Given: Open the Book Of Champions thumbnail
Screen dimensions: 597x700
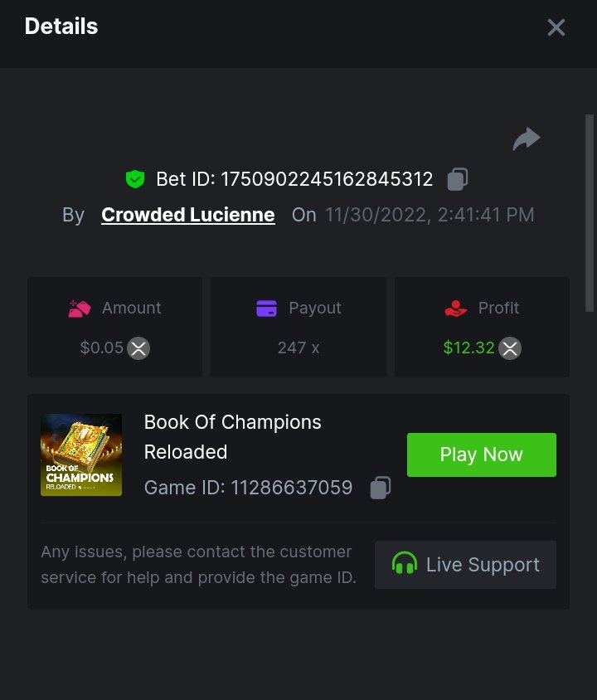Looking at the screenshot, I should pos(81,455).
